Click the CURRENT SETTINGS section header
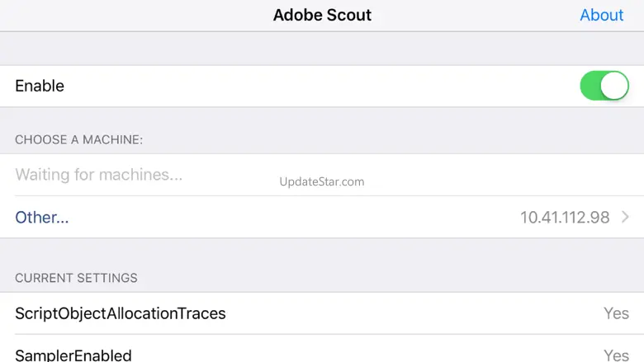Viewport: 644px width, 362px height. 76,278
